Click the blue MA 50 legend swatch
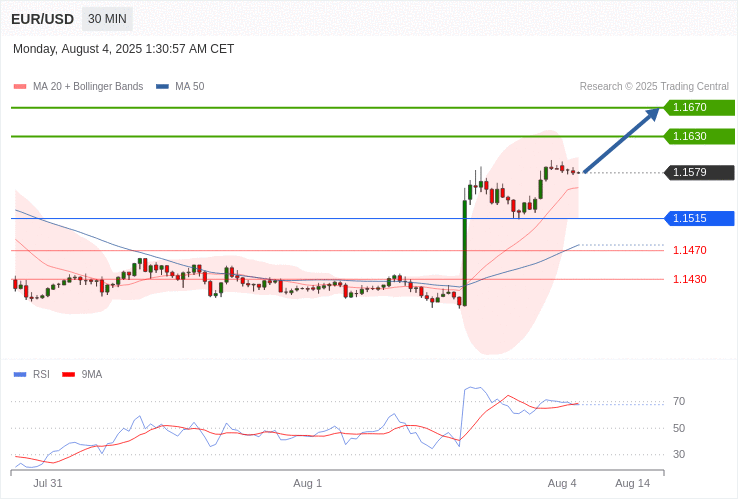738x500 pixels. tap(162, 87)
